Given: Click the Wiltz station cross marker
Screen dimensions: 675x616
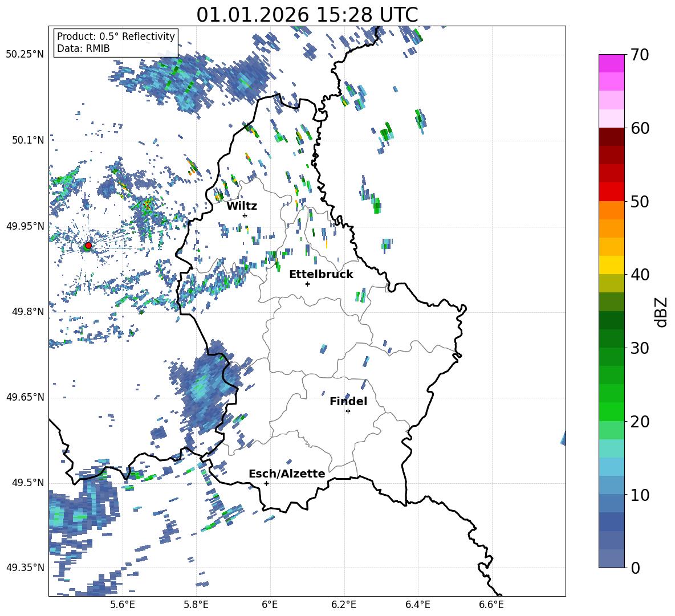Looking at the screenshot, I should point(245,215).
